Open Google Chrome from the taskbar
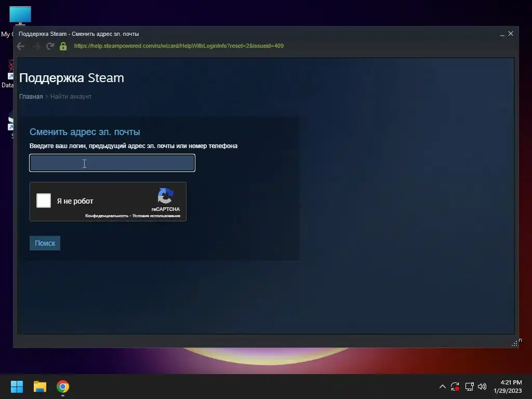 [63, 387]
